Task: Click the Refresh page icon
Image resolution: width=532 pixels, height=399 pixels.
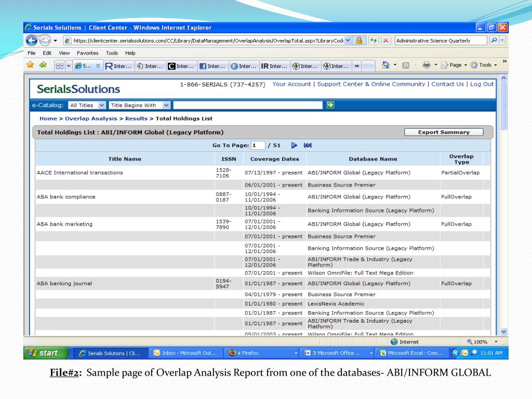Action: click(374, 41)
